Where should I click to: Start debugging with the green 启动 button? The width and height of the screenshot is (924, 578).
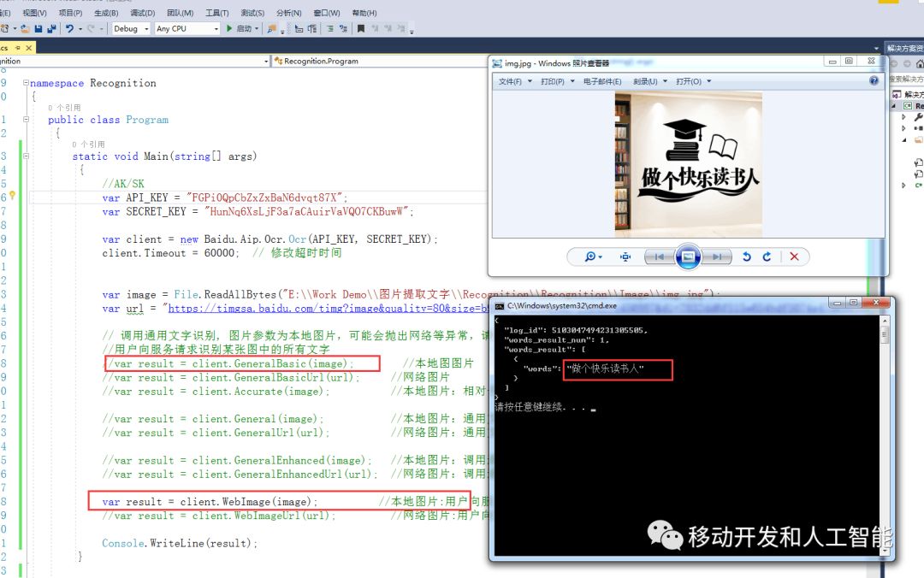(x=239, y=28)
